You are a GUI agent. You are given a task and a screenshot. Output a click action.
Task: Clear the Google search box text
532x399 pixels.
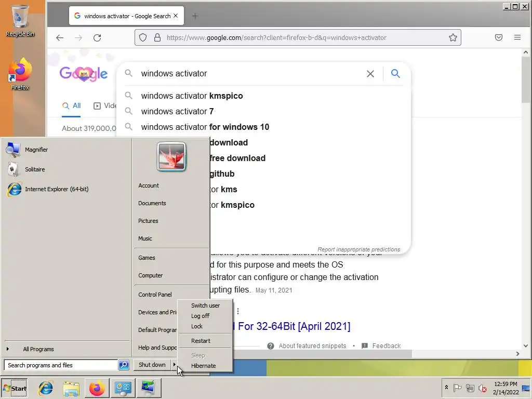(370, 74)
